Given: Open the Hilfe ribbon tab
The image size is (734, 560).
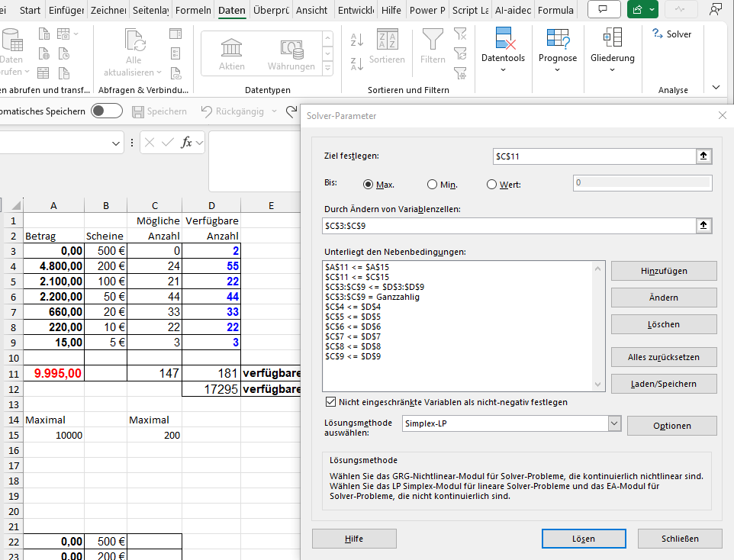Looking at the screenshot, I should click(x=391, y=10).
